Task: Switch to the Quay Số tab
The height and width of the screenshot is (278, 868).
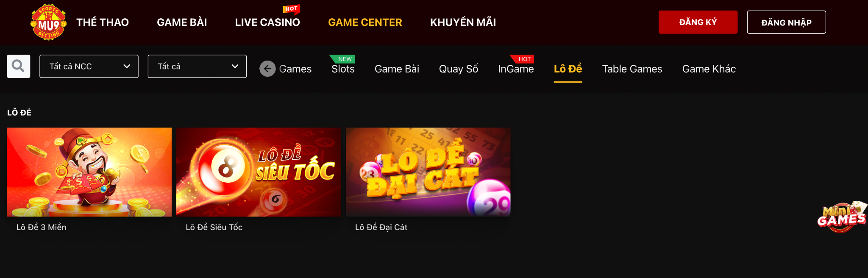Action: 459,69
